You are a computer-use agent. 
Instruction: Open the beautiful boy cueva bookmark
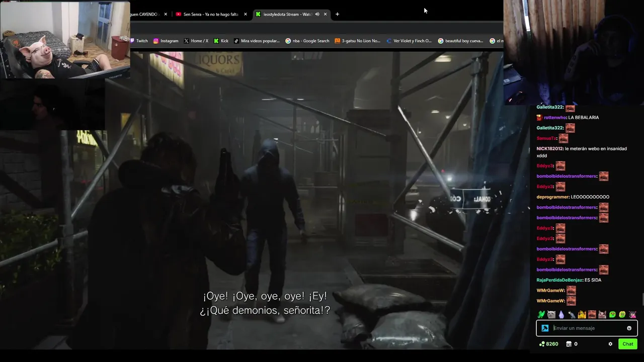click(x=461, y=41)
